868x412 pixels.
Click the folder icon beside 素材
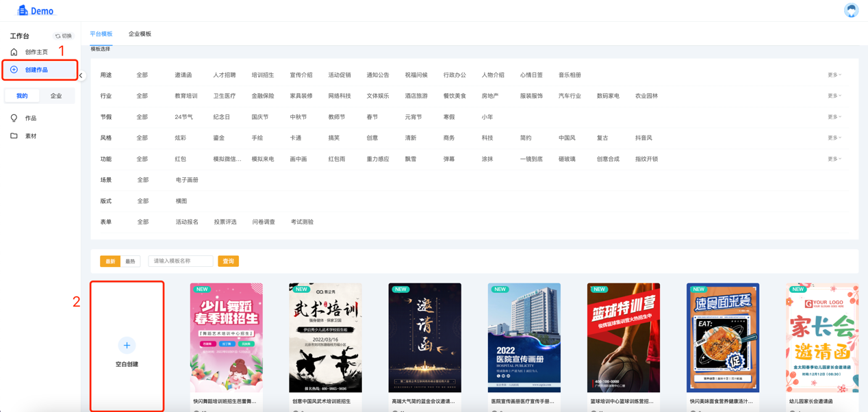coord(14,136)
